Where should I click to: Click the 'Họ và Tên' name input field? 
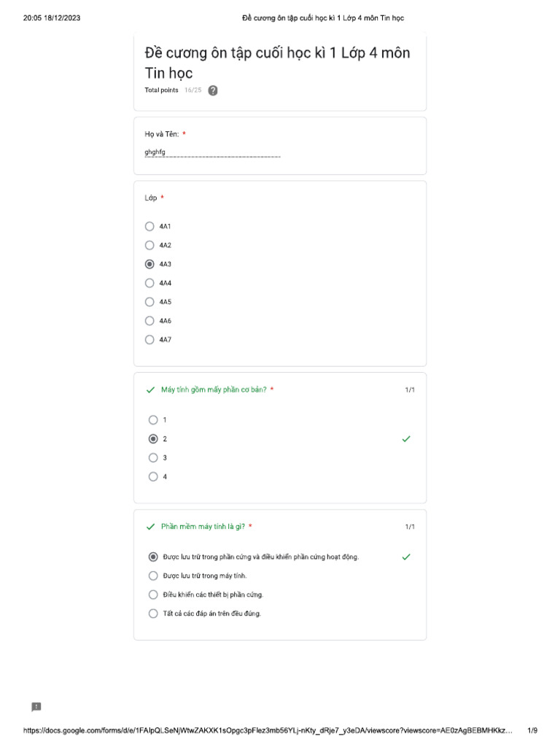pyautogui.click(x=212, y=152)
